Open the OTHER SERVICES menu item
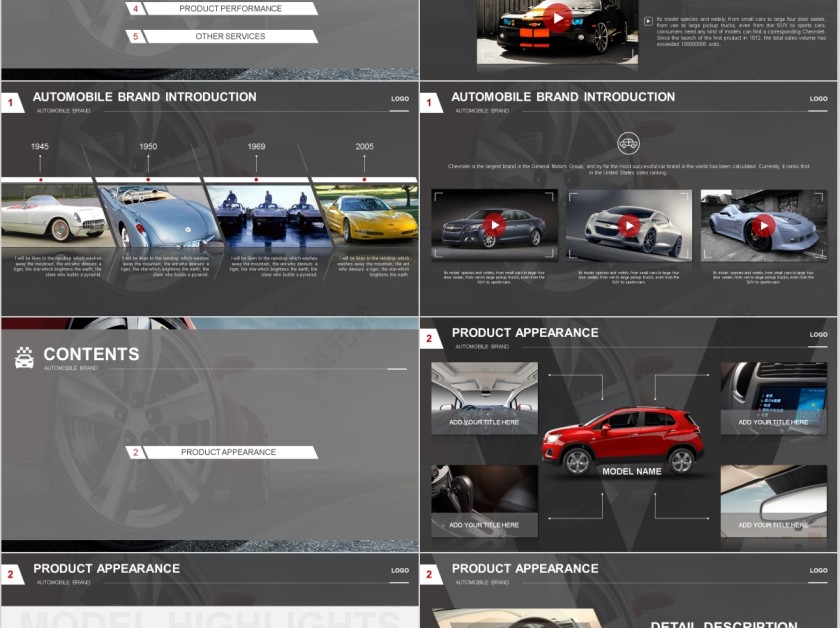The width and height of the screenshot is (840, 628). (x=230, y=36)
